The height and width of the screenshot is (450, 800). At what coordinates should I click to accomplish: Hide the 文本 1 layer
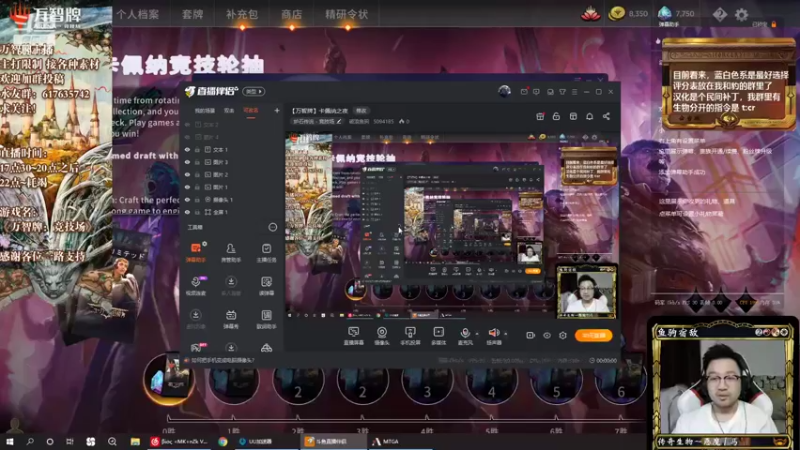coord(187,149)
